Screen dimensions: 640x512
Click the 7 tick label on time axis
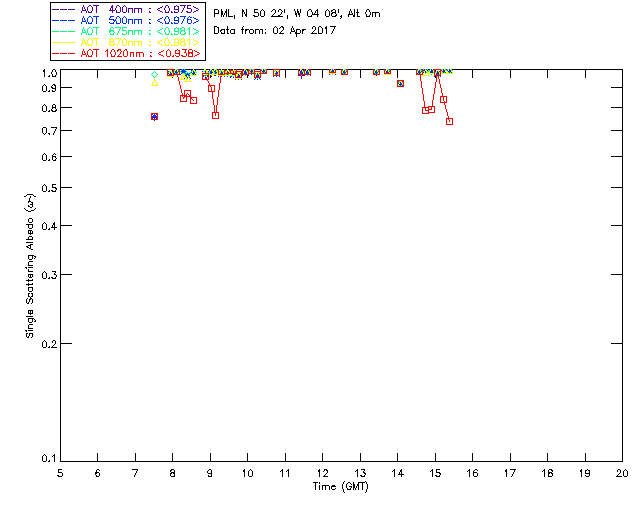(x=135, y=473)
